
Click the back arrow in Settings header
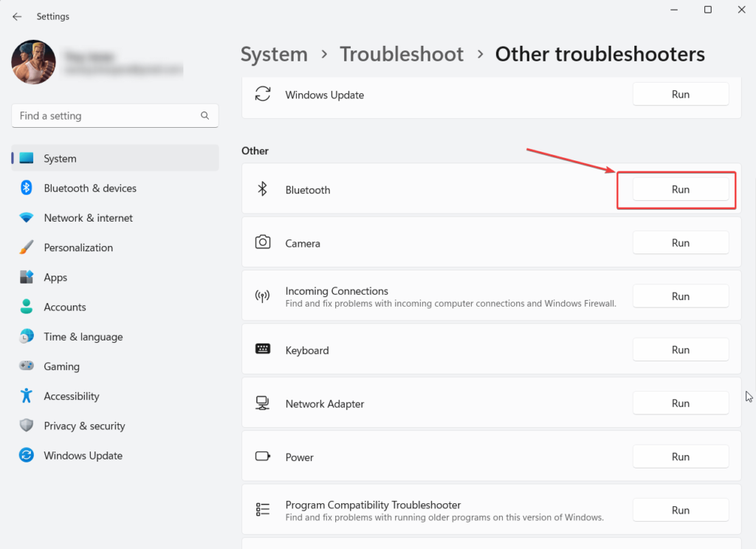[x=17, y=16]
